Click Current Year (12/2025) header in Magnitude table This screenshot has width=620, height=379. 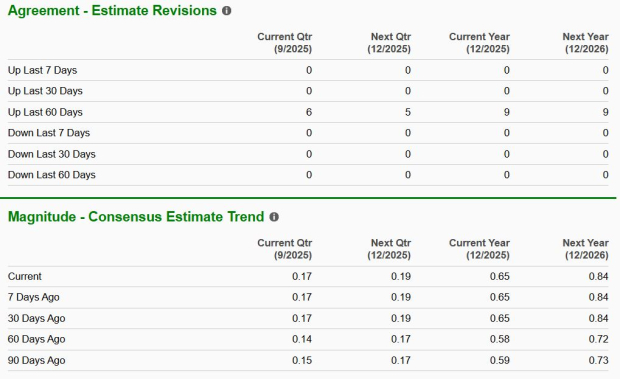tap(479, 249)
